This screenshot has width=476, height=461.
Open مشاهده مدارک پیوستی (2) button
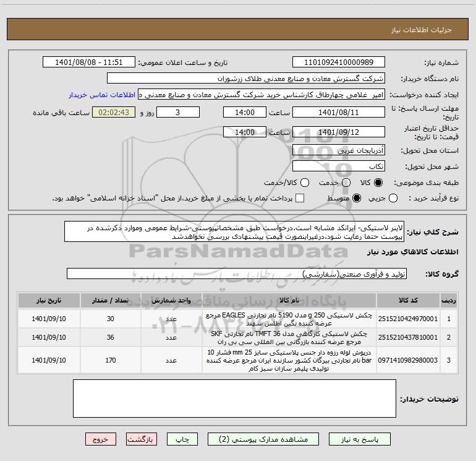click(263, 439)
